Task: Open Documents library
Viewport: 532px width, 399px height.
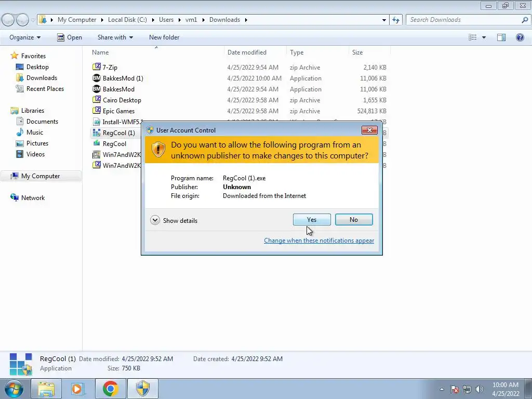Action: click(42, 122)
